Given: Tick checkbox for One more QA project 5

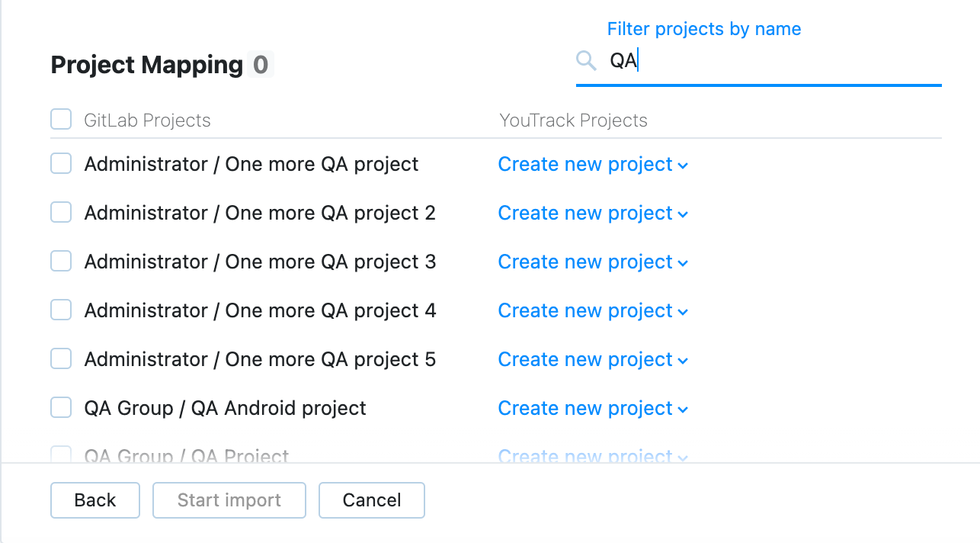Looking at the screenshot, I should [61, 358].
